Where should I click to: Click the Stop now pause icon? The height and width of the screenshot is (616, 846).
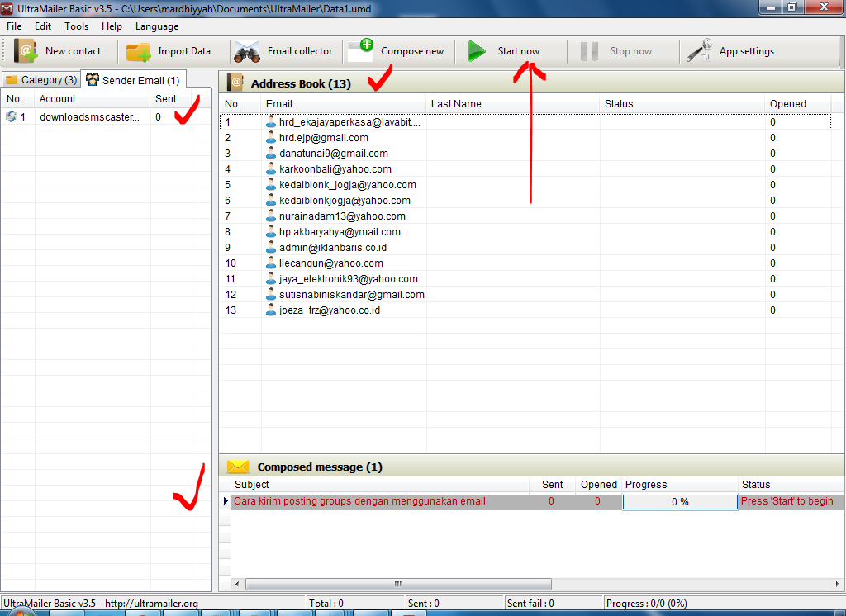(589, 52)
